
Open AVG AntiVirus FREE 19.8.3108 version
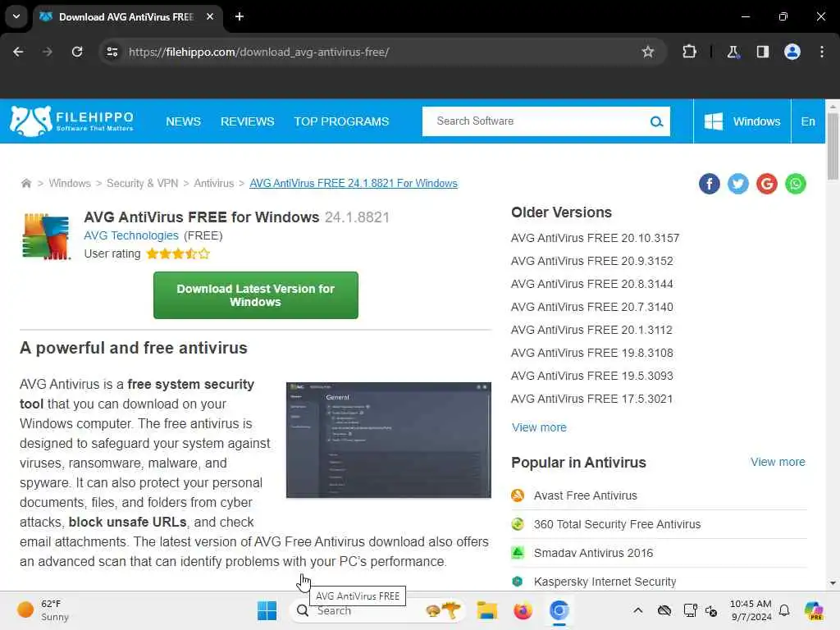point(592,353)
